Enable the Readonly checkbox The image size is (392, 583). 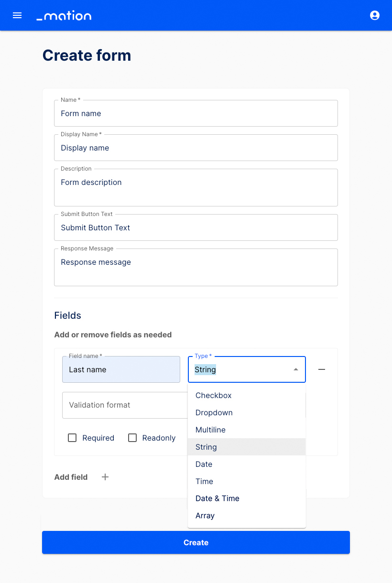point(132,437)
